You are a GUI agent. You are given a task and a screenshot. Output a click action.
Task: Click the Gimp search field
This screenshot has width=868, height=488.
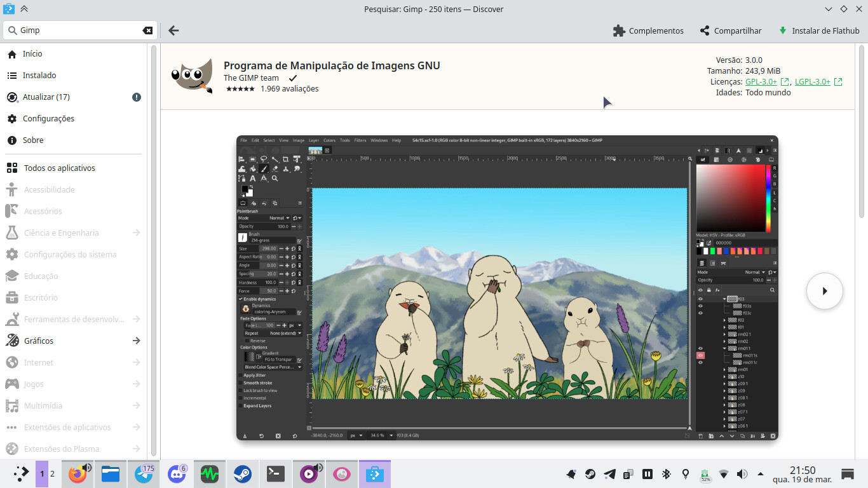coord(79,30)
